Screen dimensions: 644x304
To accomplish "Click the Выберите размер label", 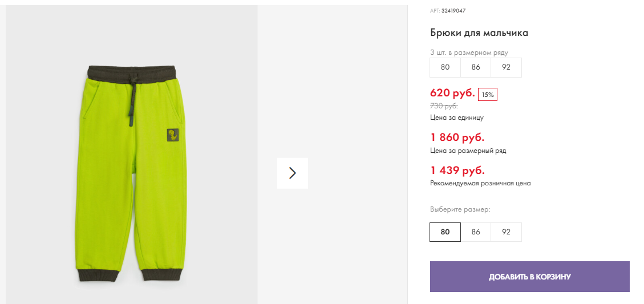I will tap(460, 209).
